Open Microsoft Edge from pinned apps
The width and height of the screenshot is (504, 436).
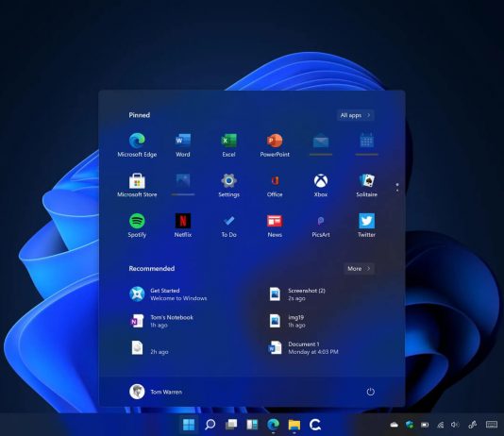[137, 145]
